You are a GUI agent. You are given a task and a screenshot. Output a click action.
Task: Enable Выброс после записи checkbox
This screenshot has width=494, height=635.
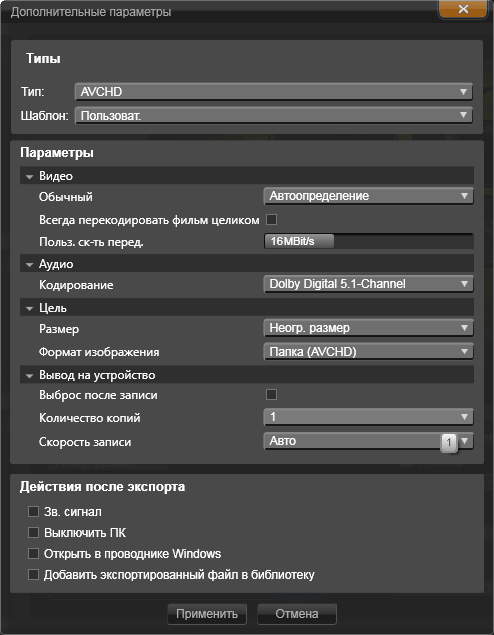point(271,394)
